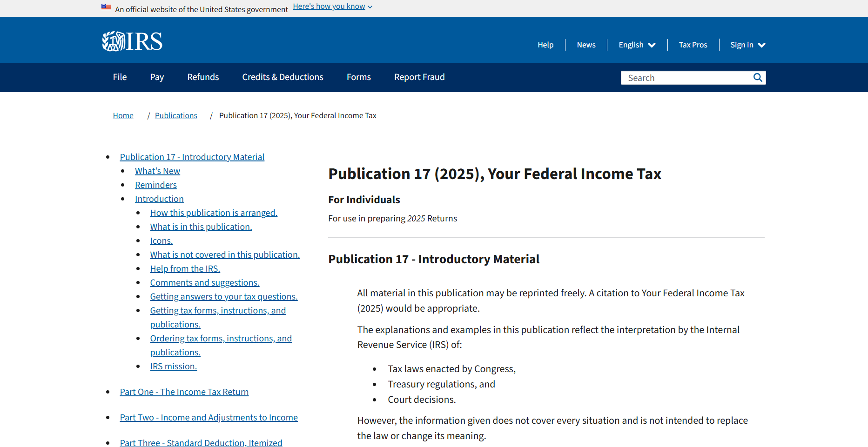Viewport: 868px width, 447px height.
Task: Click the IRS eagle logo
Action: (x=113, y=41)
